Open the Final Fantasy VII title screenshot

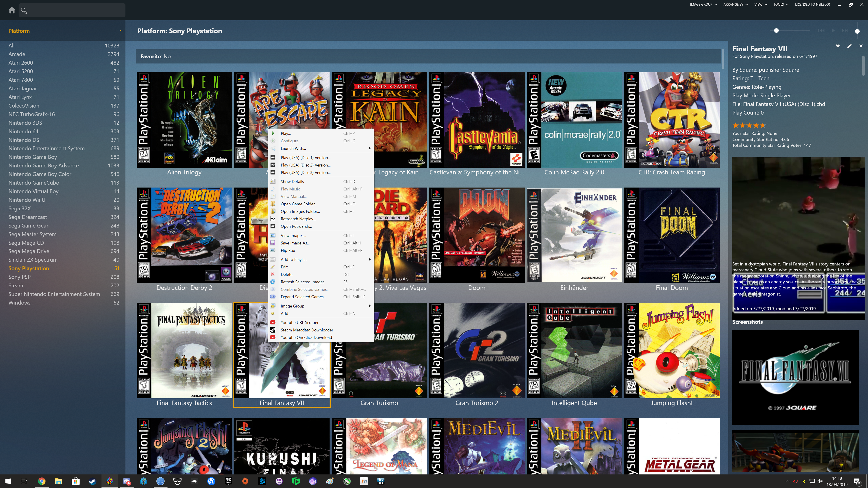795,378
